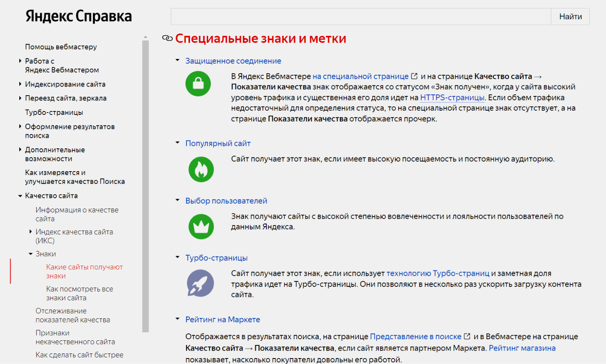Expand 'Индексирование сайта' in the sidebar
606x364 pixels.
click(x=20, y=84)
